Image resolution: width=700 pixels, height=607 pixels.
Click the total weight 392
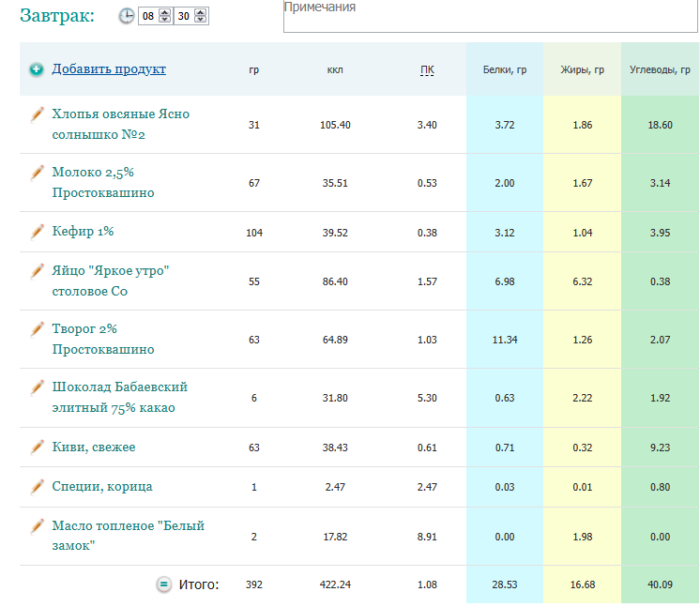(x=254, y=584)
